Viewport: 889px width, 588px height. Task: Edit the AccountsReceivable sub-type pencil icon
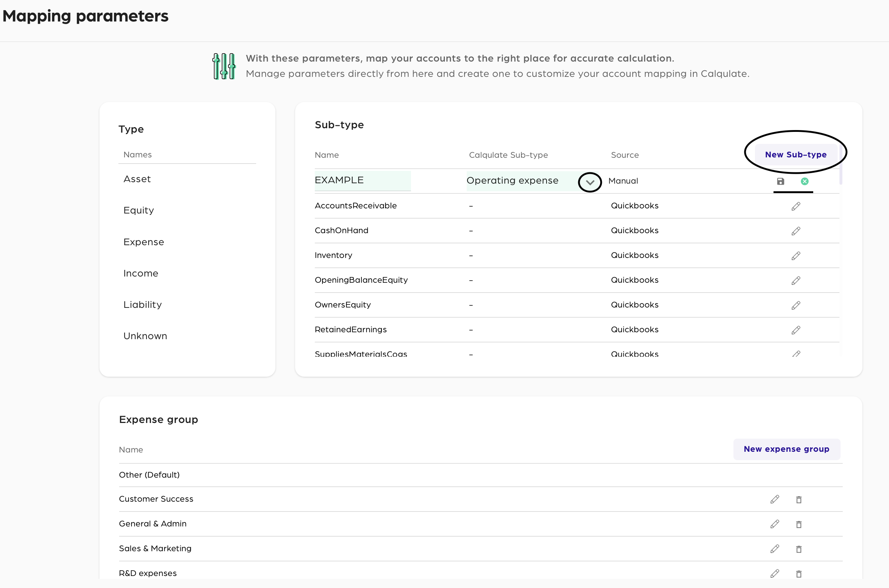pos(796,206)
